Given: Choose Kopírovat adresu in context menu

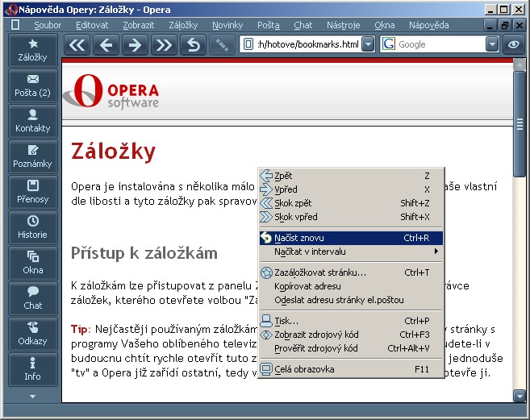Looking at the screenshot, I should 351,286.
